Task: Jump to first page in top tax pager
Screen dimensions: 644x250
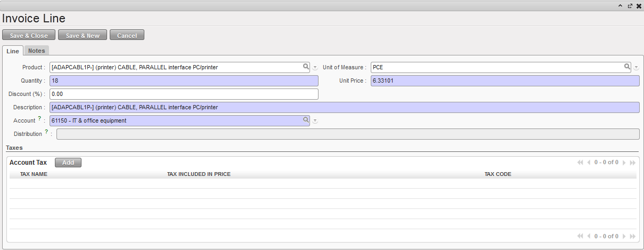Action: coord(580,163)
